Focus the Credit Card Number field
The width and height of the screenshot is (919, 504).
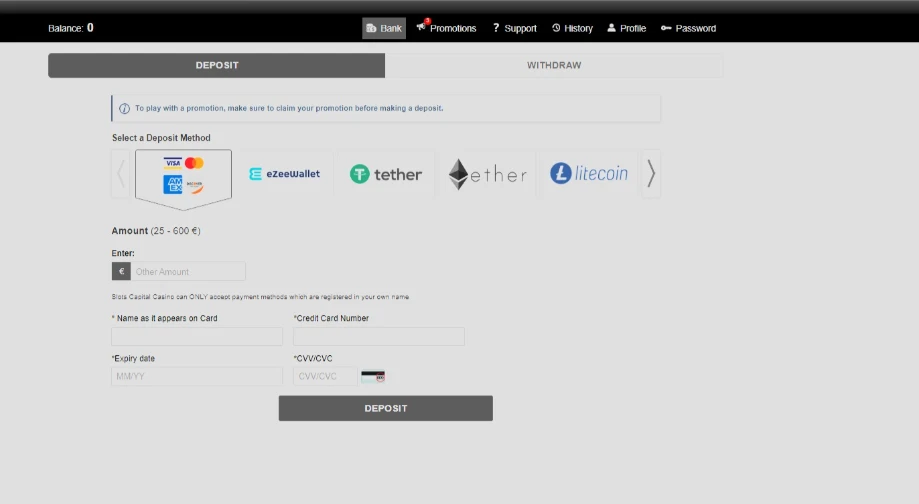click(x=378, y=337)
